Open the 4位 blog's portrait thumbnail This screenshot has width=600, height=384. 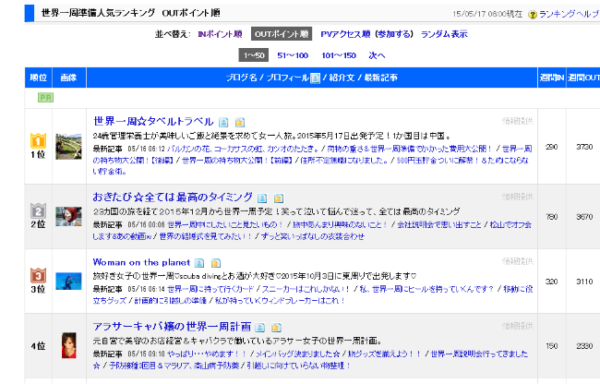[x=69, y=345]
